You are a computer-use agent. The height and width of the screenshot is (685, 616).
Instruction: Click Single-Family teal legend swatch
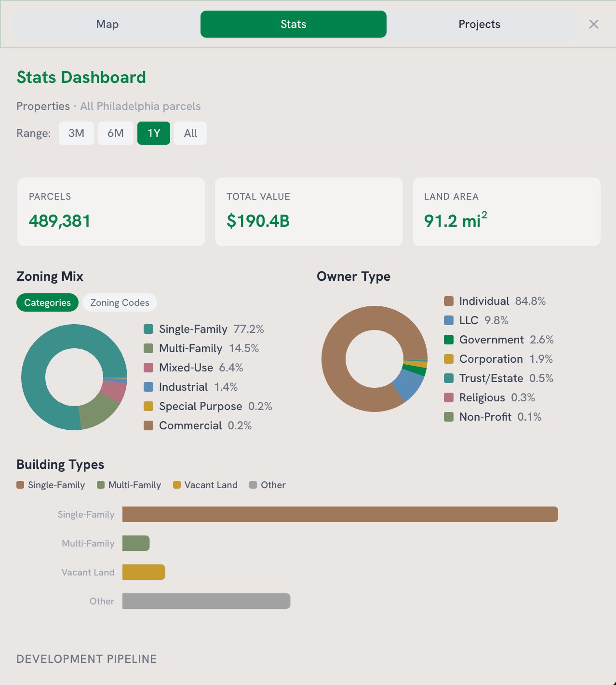point(148,329)
